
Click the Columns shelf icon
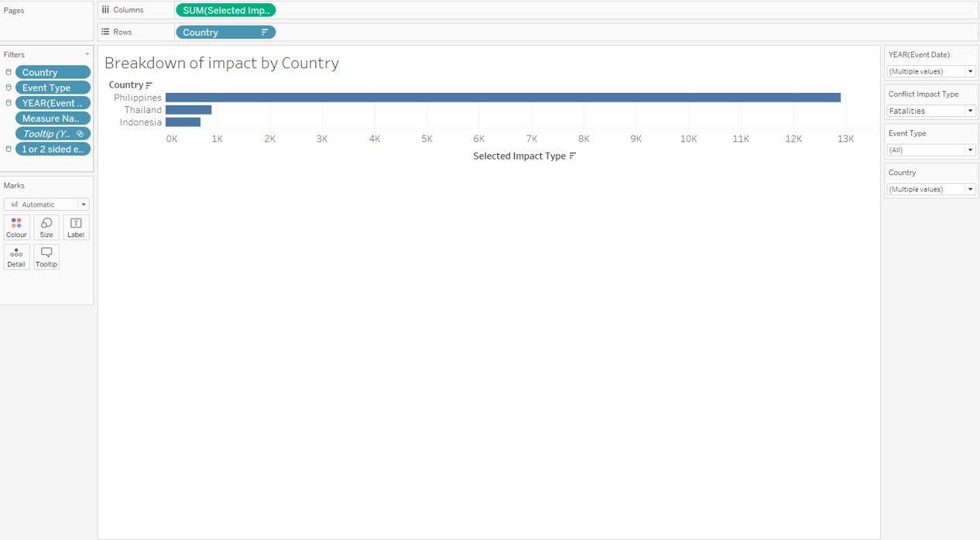click(107, 9)
